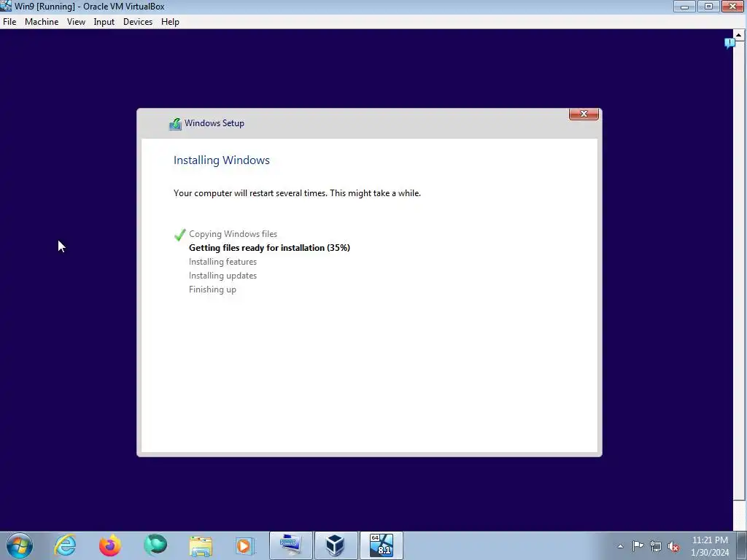747x560 pixels.
Task: Open the Machine menu
Action: point(42,22)
